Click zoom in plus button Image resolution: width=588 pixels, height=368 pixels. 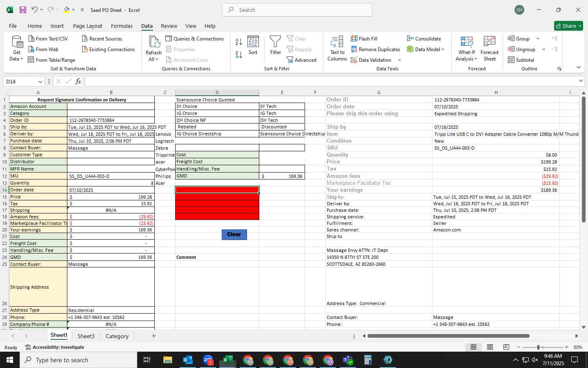[x=566, y=347]
